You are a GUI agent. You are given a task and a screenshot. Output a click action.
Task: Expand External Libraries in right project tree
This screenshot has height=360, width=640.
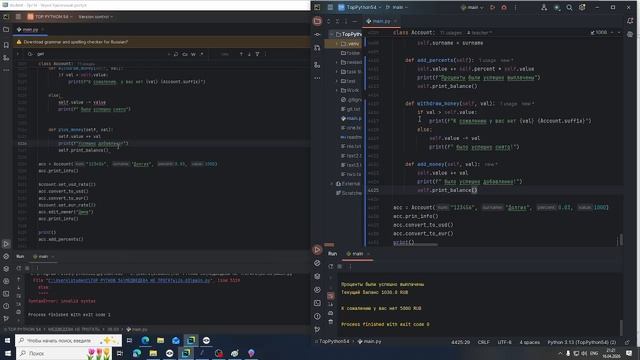pyautogui.click(x=331, y=184)
